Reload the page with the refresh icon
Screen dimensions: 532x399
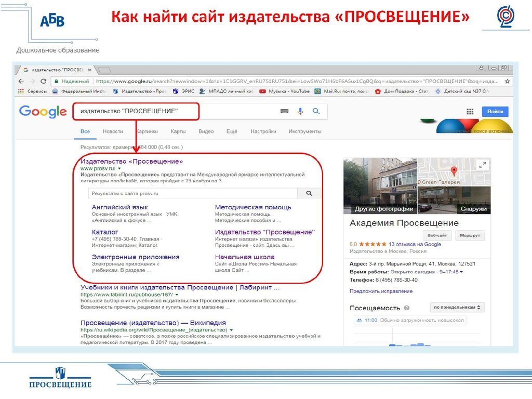[43, 82]
